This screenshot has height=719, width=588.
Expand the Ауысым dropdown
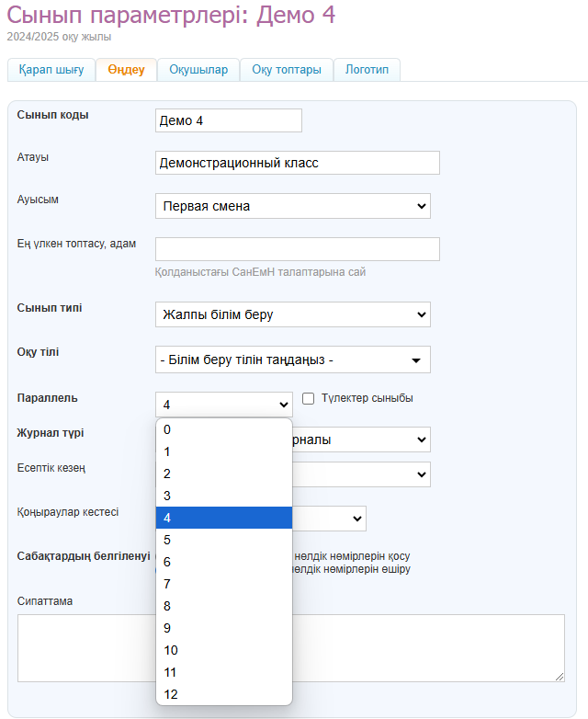[x=292, y=206]
